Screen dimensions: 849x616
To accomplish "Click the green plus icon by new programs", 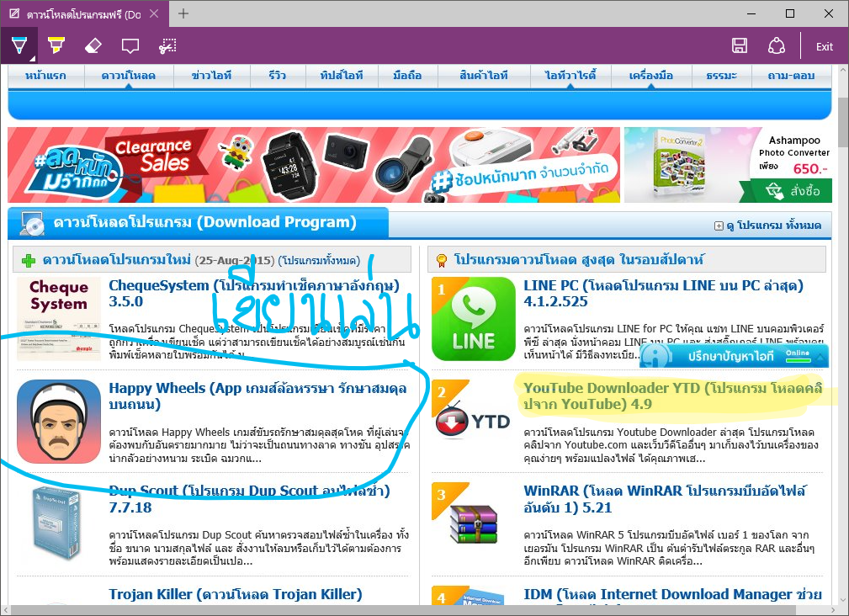I will (28, 261).
